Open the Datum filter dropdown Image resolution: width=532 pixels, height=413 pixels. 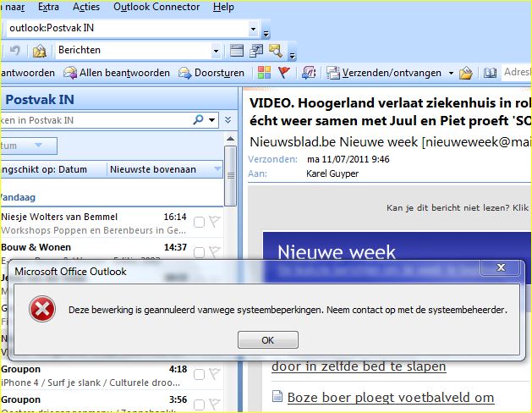(x=29, y=146)
